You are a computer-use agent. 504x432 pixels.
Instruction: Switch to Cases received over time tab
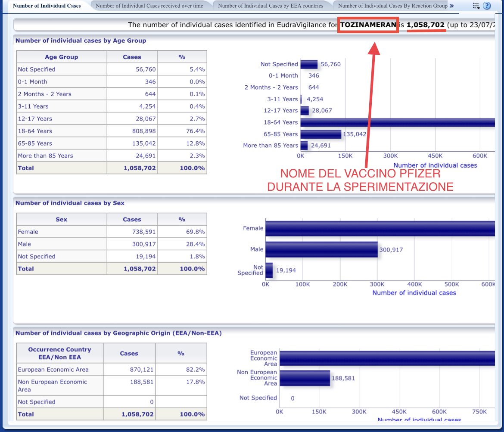pyautogui.click(x=149, y=6)
